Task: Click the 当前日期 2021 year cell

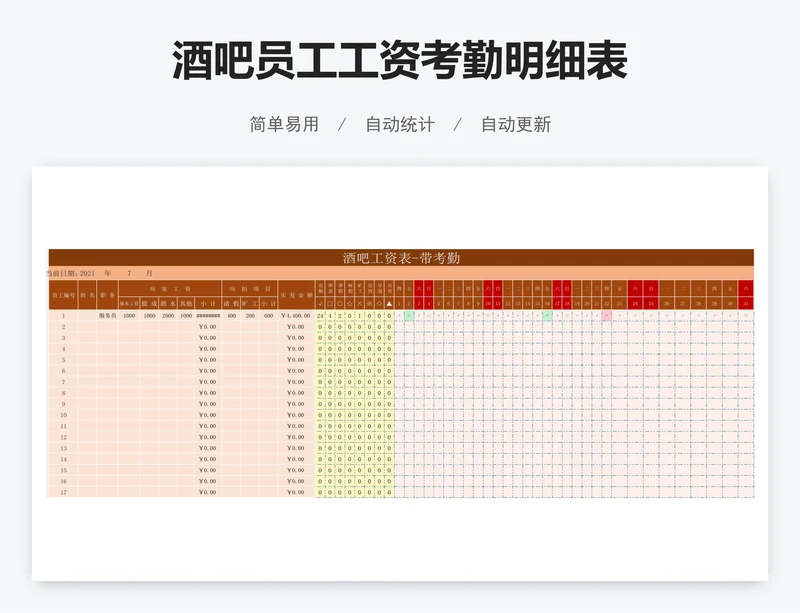Action: click(x=87, y=273)
